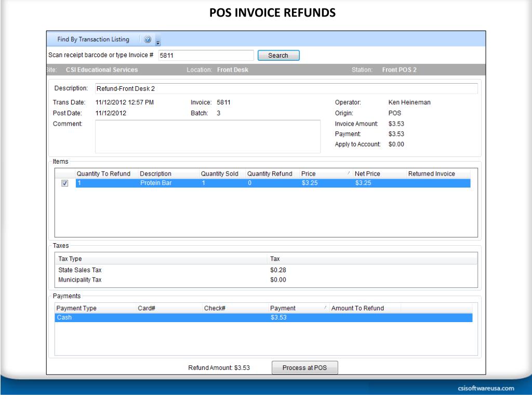
Task: Sort by Quantity Refund column header
Action: [x=273, y=174]
